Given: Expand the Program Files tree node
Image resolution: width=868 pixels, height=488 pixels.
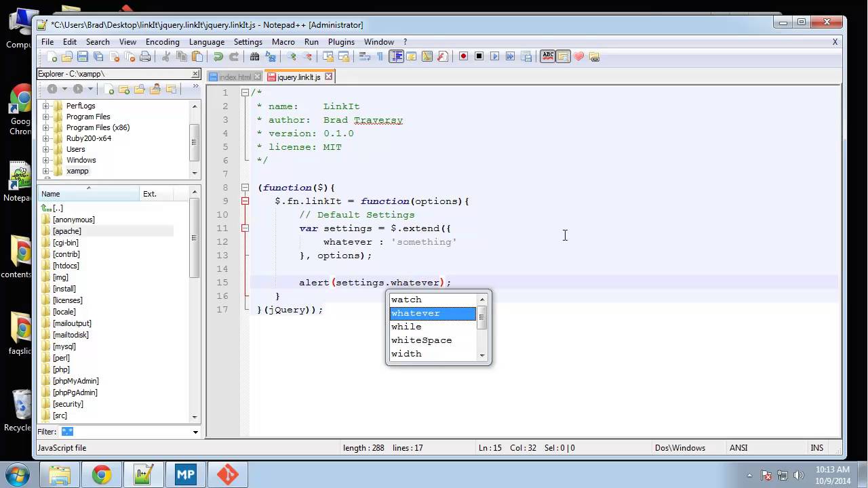Looking at the screenshot, I should point(46,117).
